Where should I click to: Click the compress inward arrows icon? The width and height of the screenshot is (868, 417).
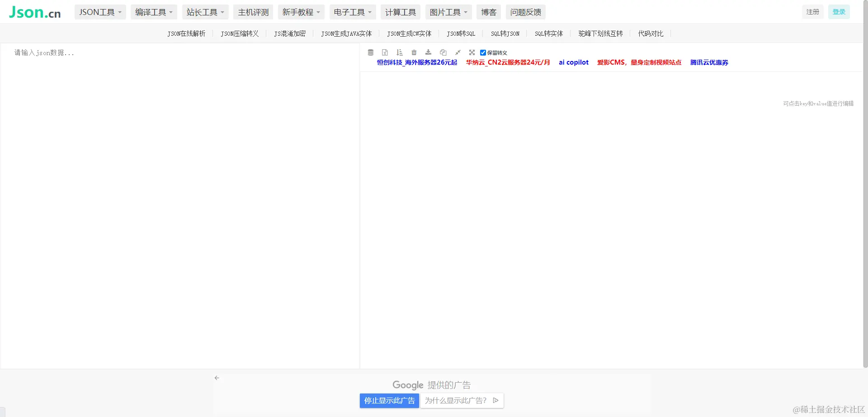click(x=458, y=52)
